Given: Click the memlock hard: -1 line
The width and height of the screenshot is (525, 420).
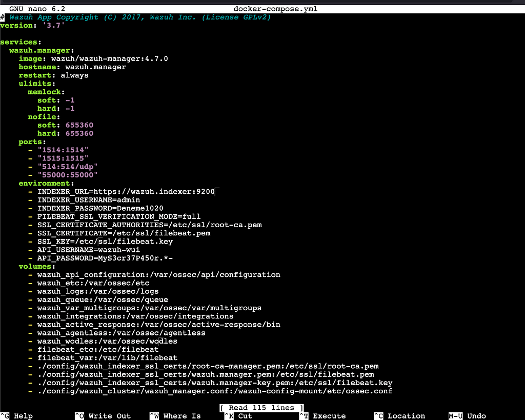Looking at the screenshot, I should pos(55,109).
